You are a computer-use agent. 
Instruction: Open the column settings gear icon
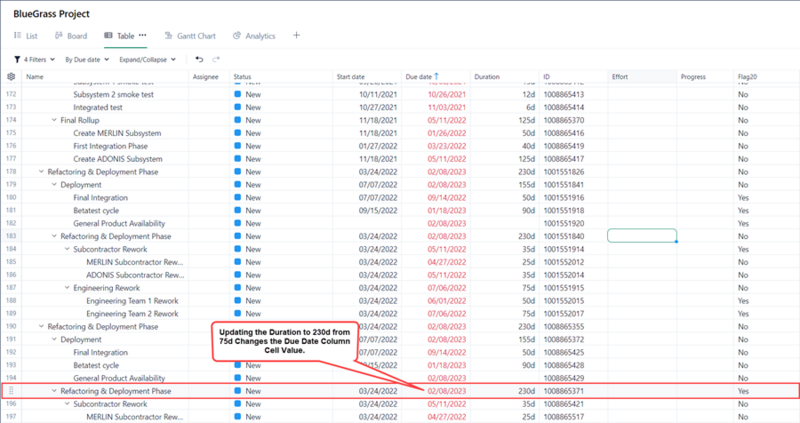[11, 77]
